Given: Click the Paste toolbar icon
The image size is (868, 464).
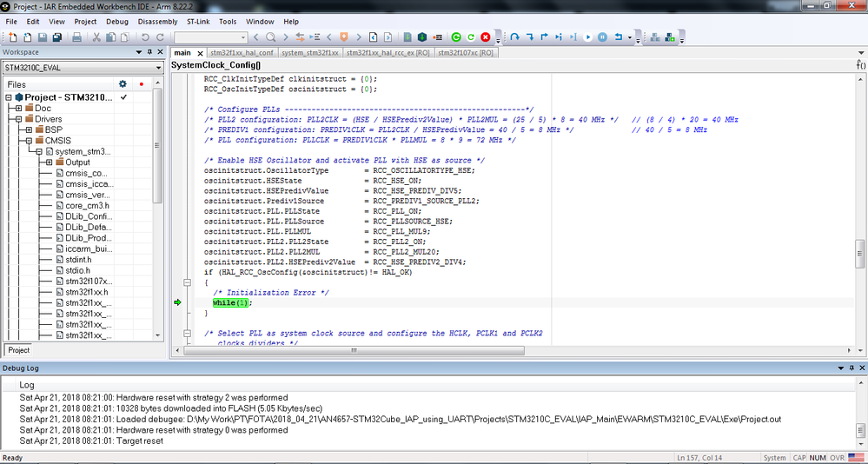Looking at the screenshot, I should coord(125,37).
